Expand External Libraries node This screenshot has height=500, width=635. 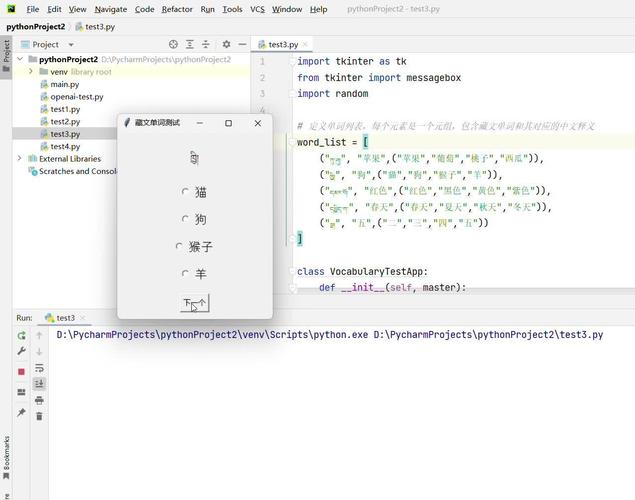click(x=19, y=158)
